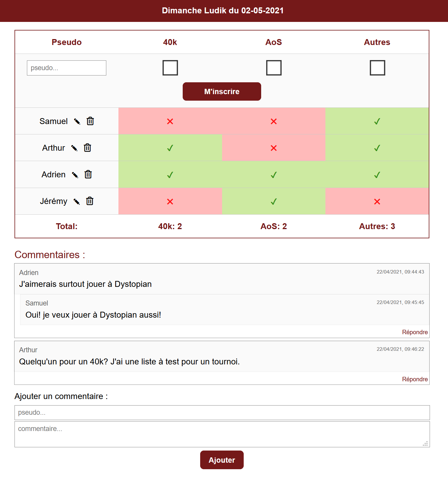Focus the registration pseudo input field
Viewport: 448px width, 484px height.
(x=67, y=68)
